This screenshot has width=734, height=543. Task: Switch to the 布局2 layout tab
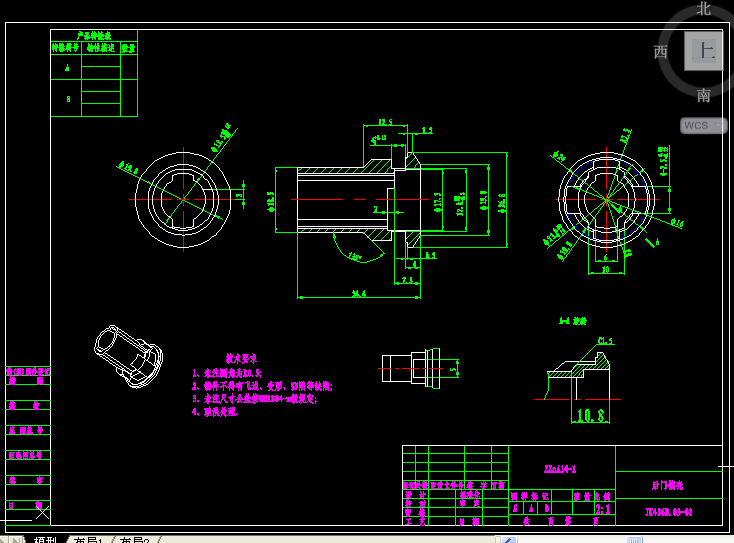click(x=134, y=540)
